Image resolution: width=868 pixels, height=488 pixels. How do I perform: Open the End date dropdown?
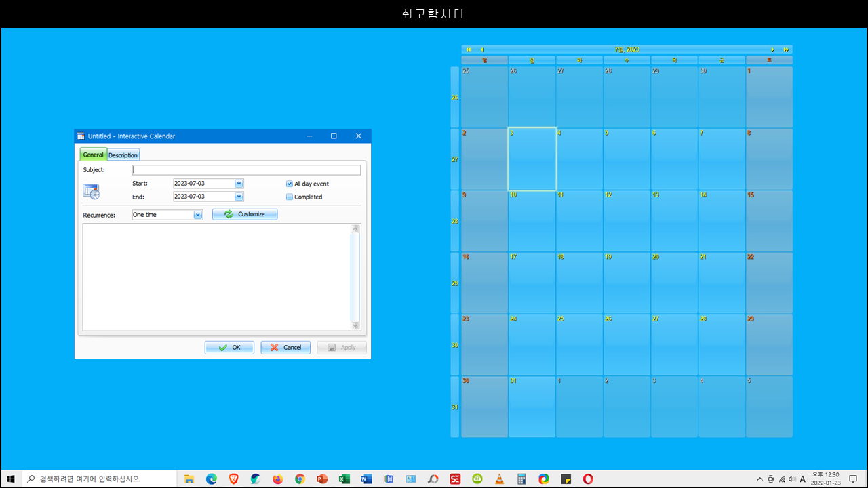[x=239, y=197]
